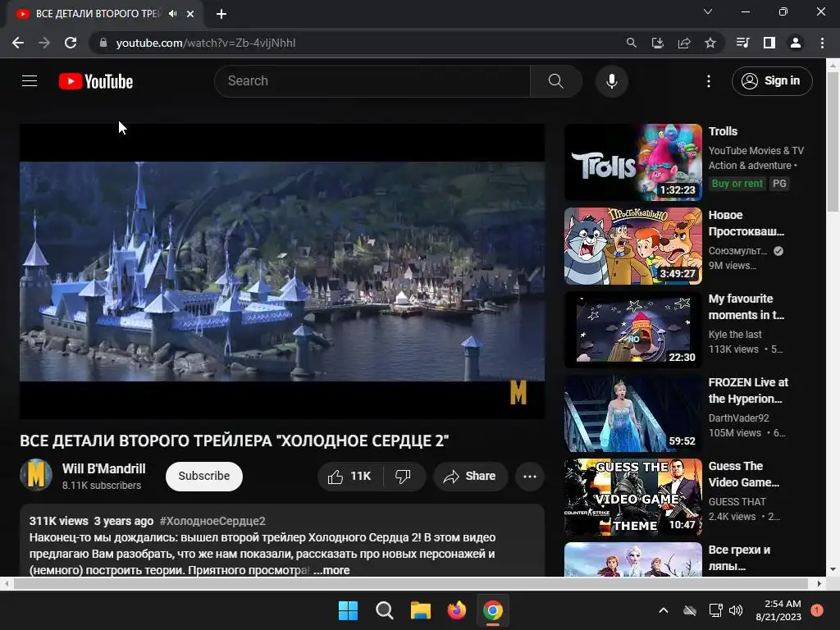Bookmark this tab with star icon
Screen dimensions: 840x630
[710, 43]
